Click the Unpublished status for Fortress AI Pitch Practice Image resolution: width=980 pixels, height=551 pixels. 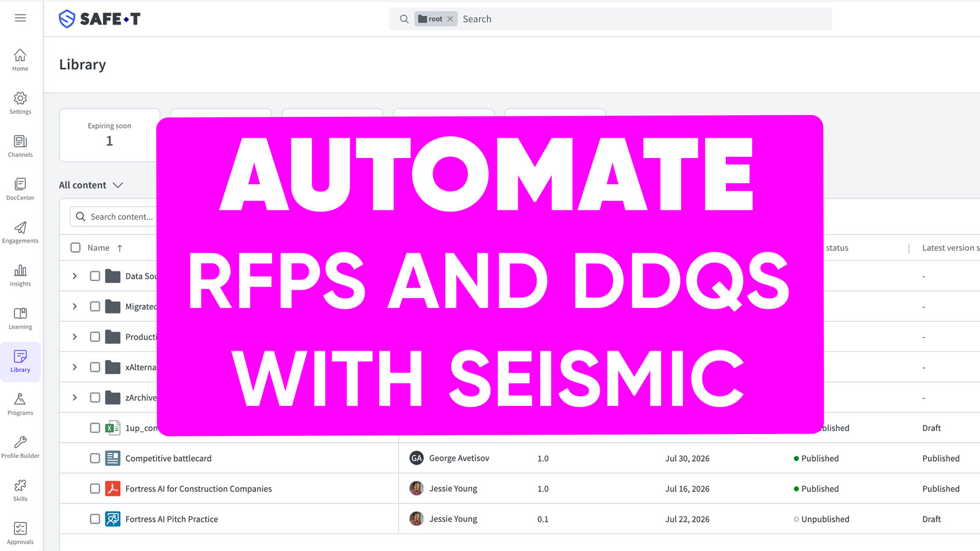click(821, 519)
